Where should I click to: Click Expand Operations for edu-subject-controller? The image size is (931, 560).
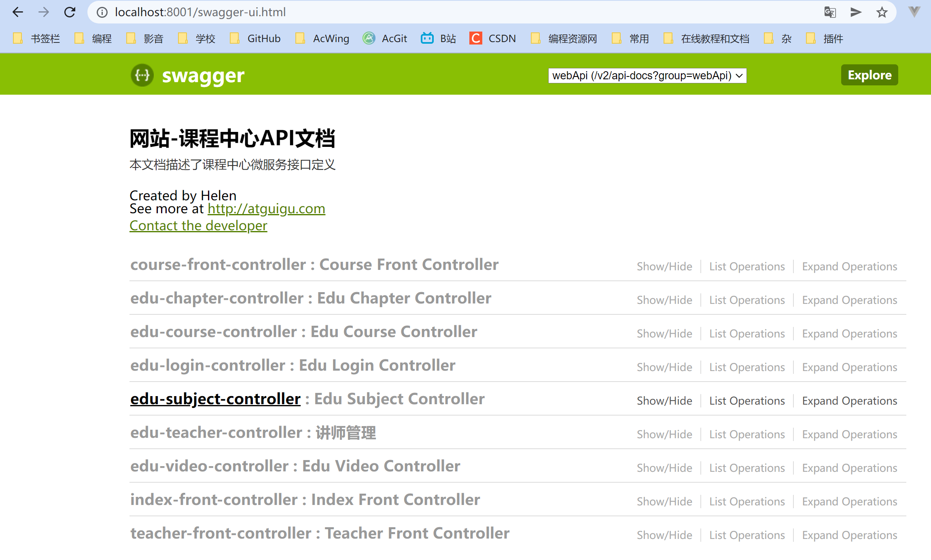pos(850,401)
